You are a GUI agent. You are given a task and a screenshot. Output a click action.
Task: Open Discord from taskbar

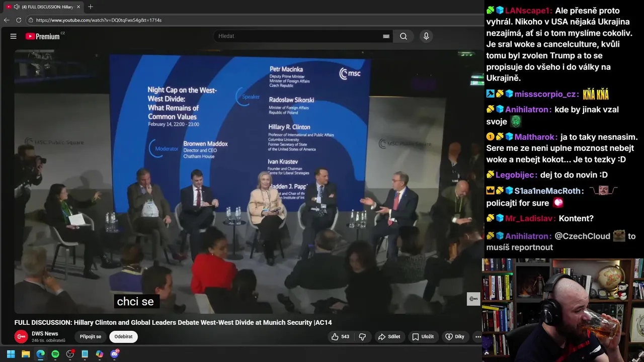click(x=114, y=354)
